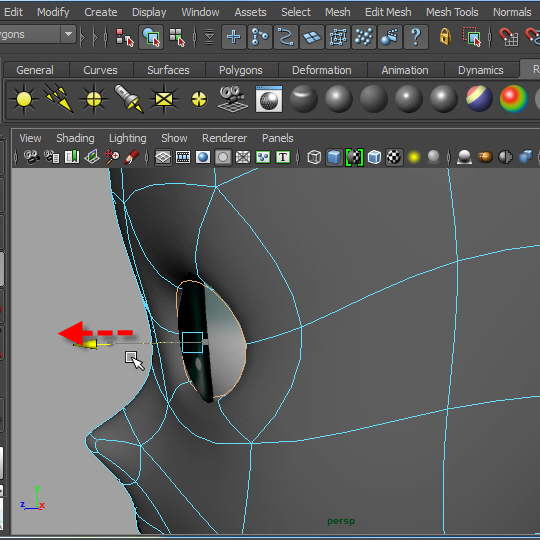Switch to the General shelf tab
Viewport: 540px width, 540px height.
coord(35,70)
